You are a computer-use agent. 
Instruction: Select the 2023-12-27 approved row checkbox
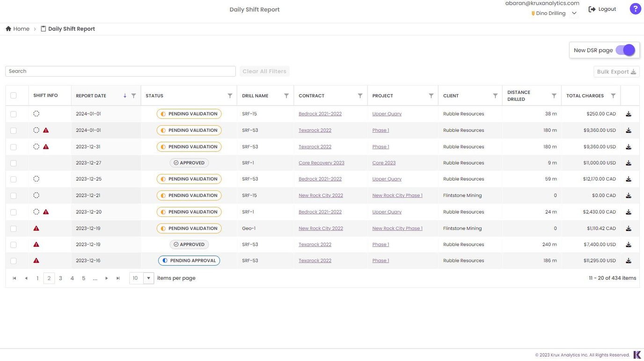[x=13, y=163]
